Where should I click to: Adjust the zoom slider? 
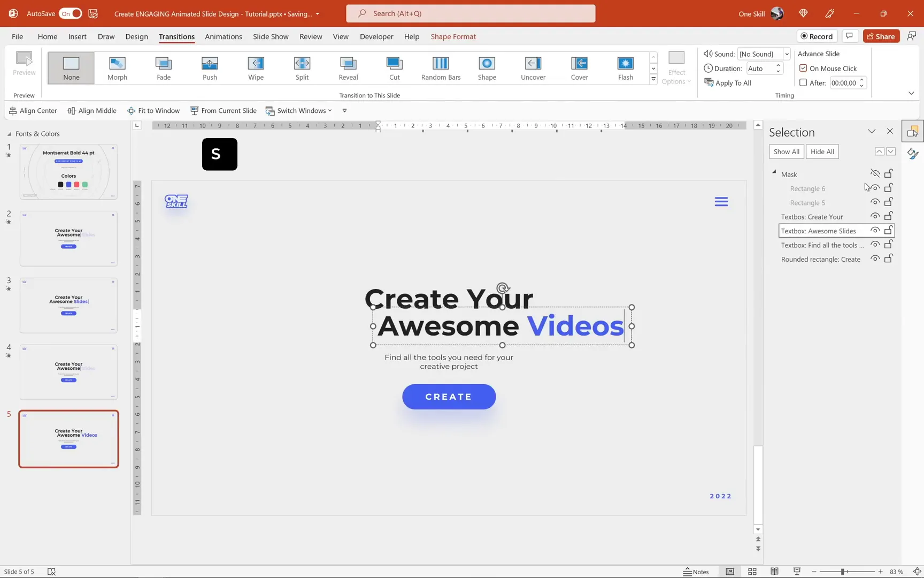(x=843, y=572)
